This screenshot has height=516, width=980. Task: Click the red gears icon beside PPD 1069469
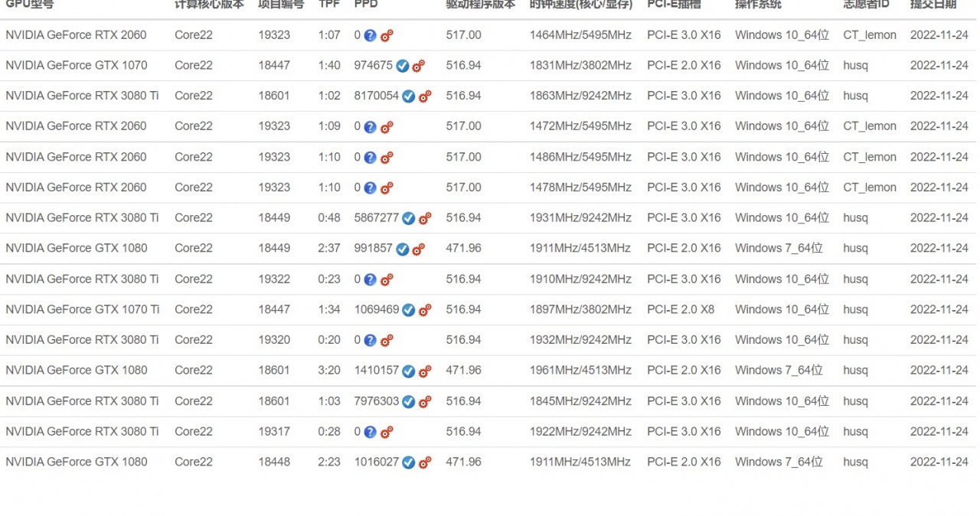coord(425,310)
